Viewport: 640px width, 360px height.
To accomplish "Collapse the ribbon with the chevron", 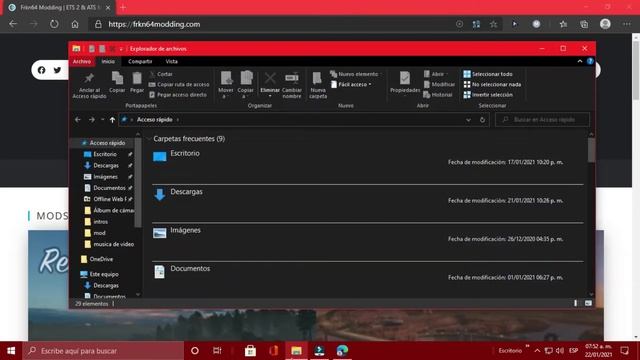I will click(580, 61).
